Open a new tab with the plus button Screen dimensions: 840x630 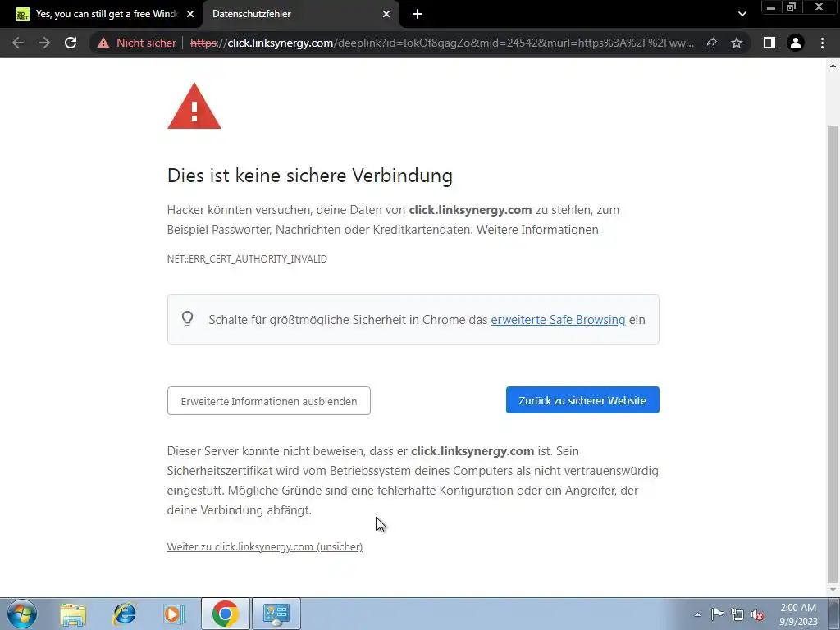[x=418, y=14]
